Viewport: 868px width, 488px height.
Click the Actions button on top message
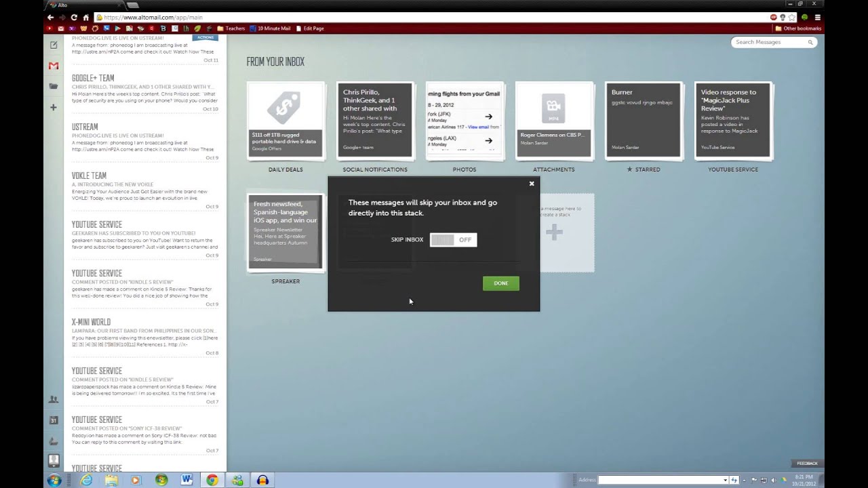coord(205,38)
